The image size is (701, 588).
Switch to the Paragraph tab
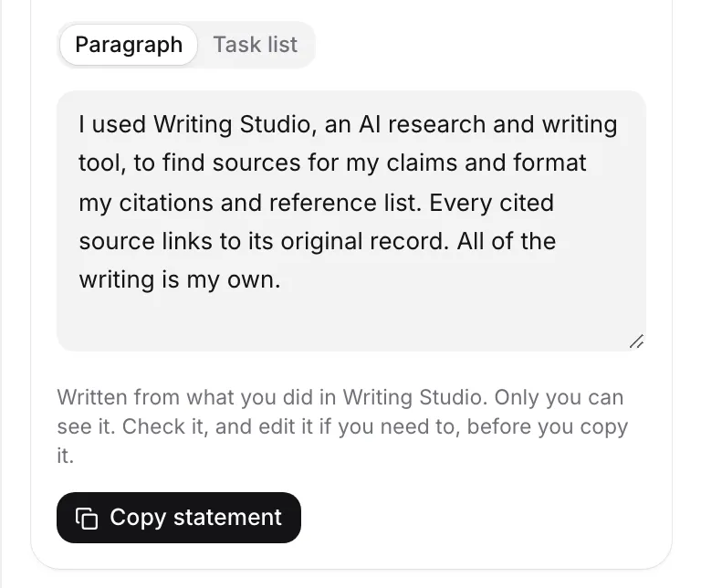[129, 45]
